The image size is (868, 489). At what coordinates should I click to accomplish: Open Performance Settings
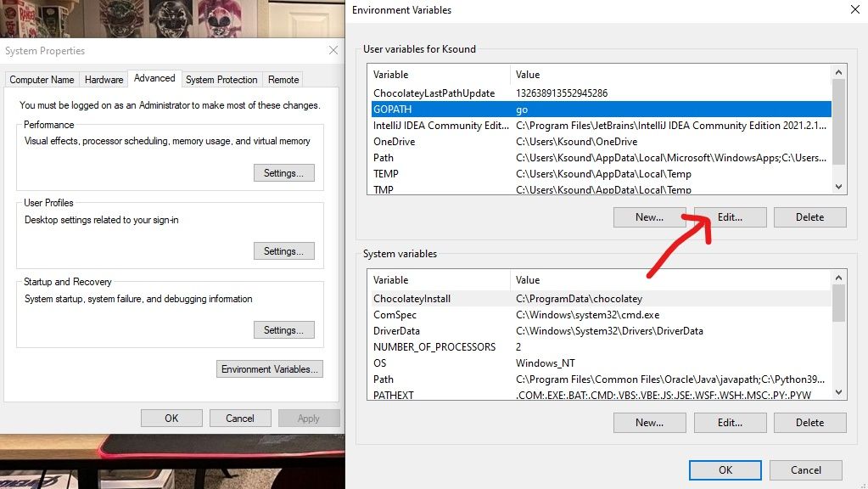(x=283, y=173)
